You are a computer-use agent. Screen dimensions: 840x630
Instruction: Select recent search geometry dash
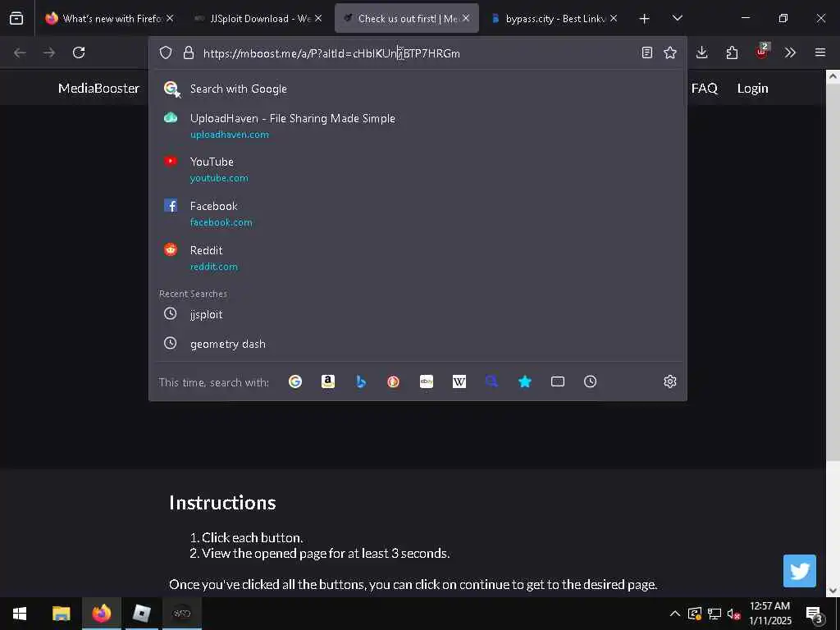coord(418,344)
